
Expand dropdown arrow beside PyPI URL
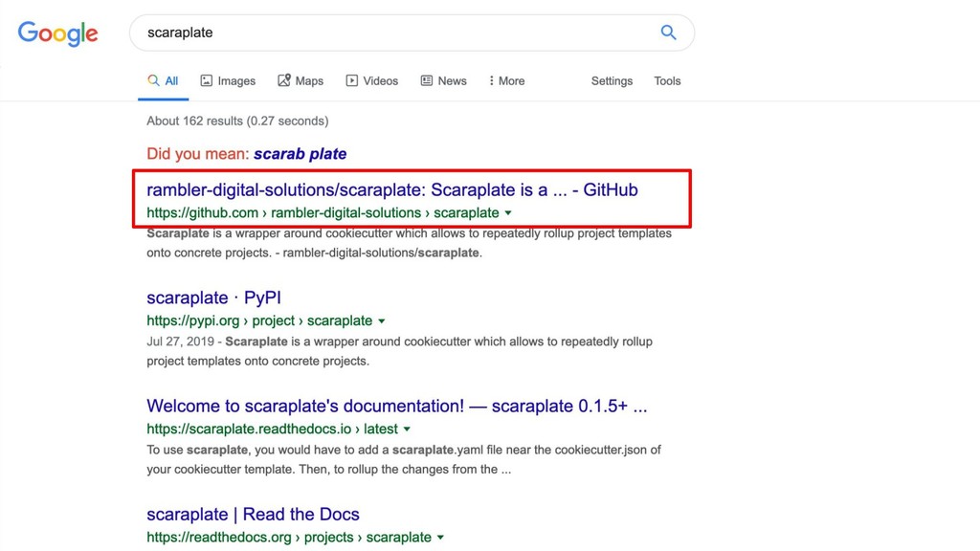coord(381,321)
